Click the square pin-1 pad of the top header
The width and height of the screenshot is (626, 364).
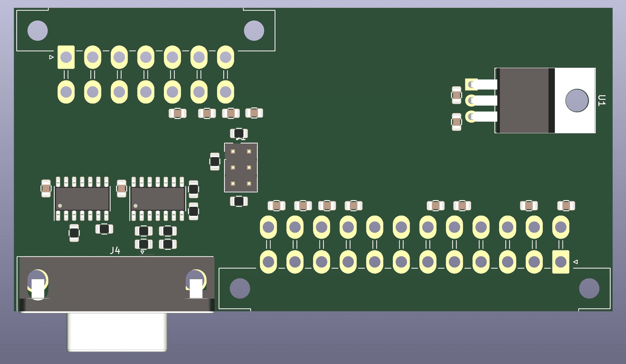point(66,57)
